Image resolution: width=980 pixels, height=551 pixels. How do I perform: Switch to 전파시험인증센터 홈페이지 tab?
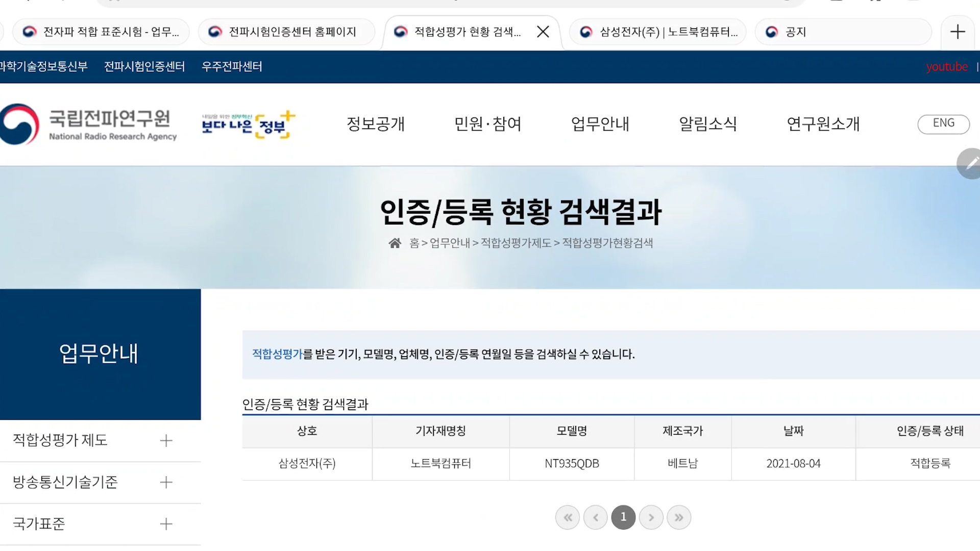tap(287, 32)
